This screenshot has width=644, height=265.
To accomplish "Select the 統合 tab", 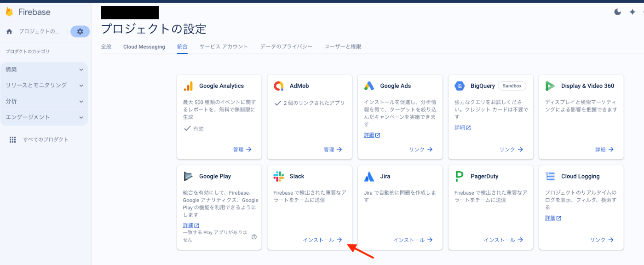I will (x=182, y=46).
